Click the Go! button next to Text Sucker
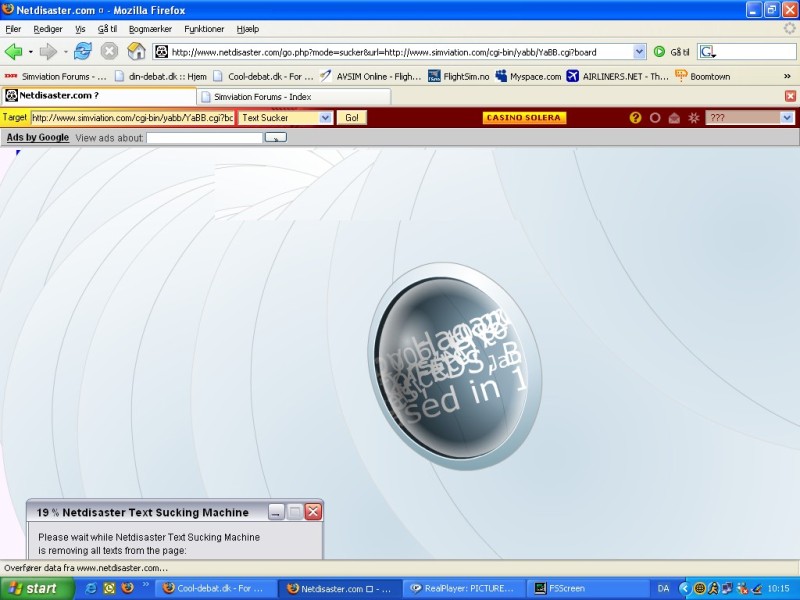This screenshot has width=800, height=600. 351,118
